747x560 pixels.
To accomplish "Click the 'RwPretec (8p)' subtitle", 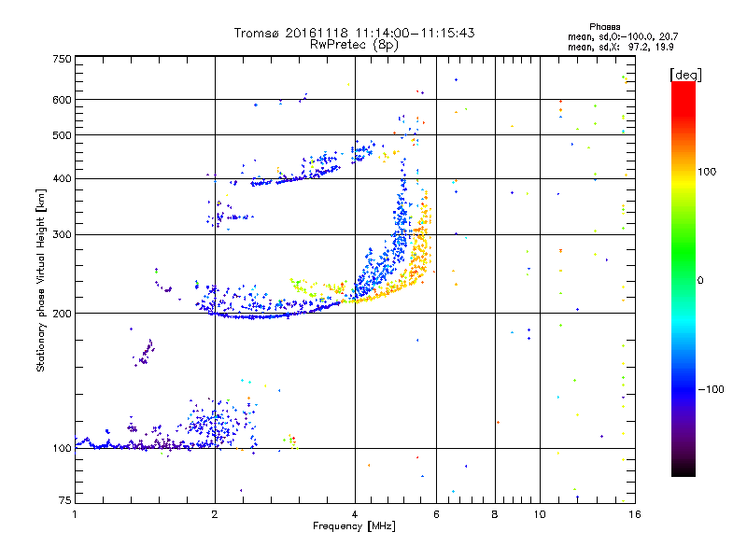I will click(x=354, y=45).
